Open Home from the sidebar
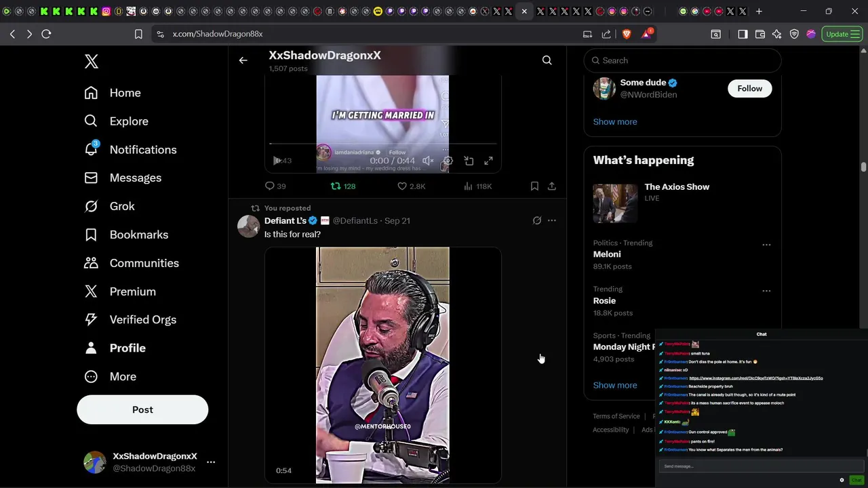Screen dimensions: 868x488 113,93
